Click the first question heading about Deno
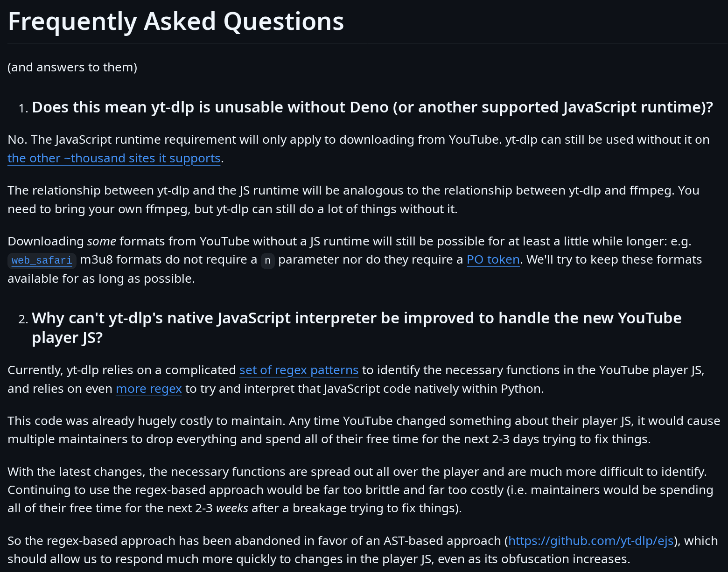Viewport: 728px width, 572px height. pyautogui.click(x=372, y=107)
